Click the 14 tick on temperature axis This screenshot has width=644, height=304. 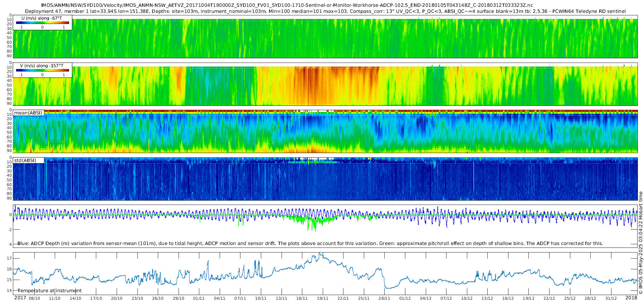click(9, 290)
